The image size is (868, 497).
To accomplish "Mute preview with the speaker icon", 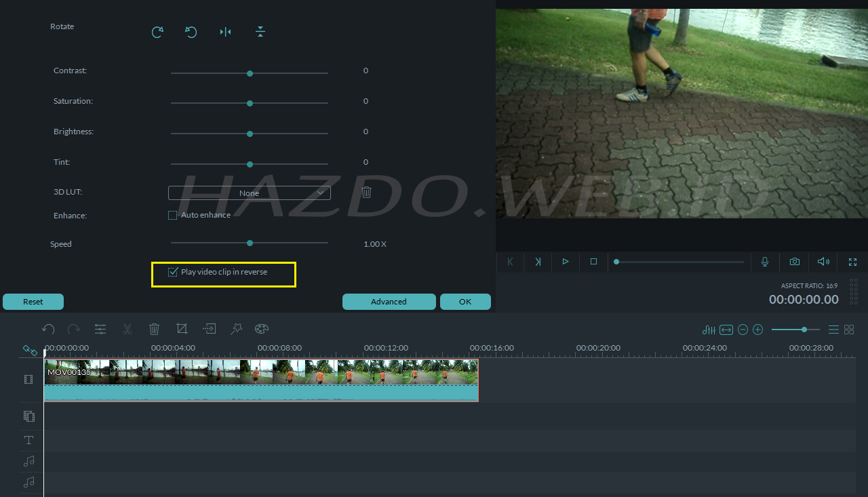I will point(823,262).
